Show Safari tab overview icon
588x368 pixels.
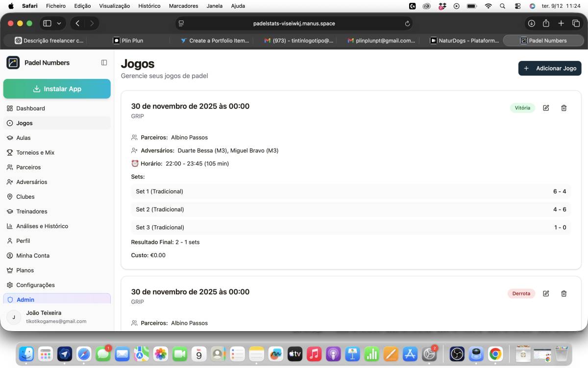(576, 23)
